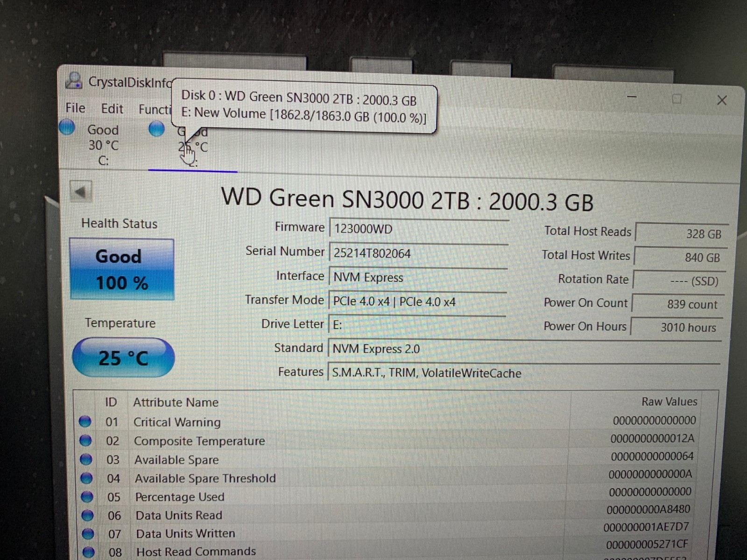Select the C: drive tab
The image size is (747, 560).
click(x=103, y=145)
